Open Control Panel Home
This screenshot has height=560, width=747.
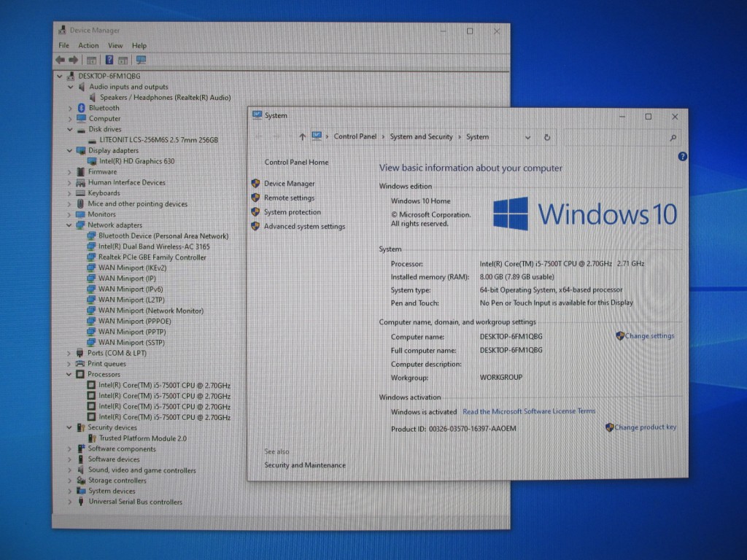coord(296,163)
